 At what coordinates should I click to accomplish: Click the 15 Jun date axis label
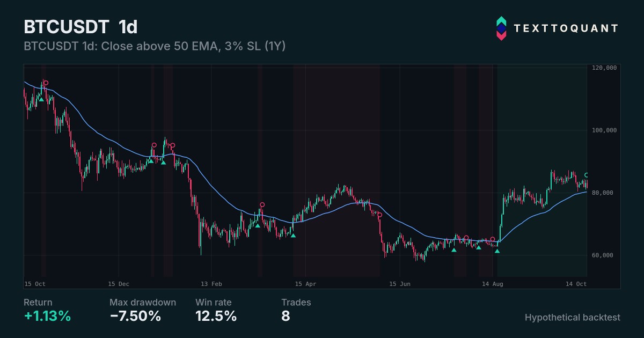coord(400,283)
